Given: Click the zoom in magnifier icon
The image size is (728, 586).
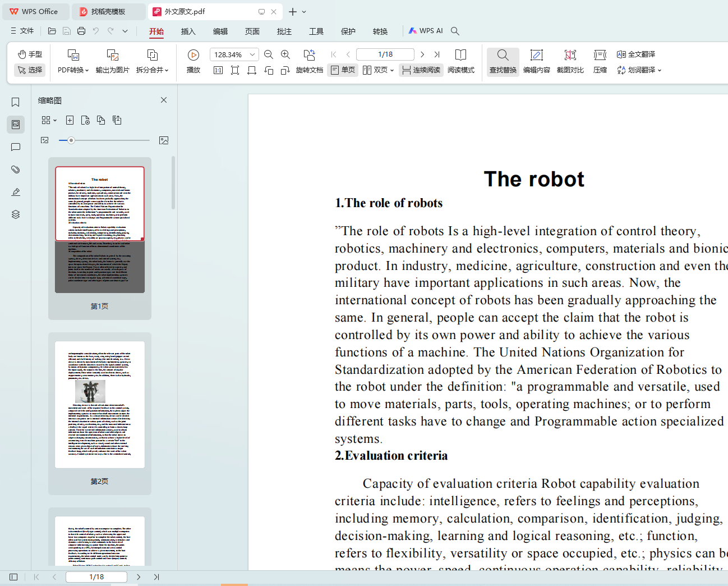Looking at the screenshot, I should 285,54.
